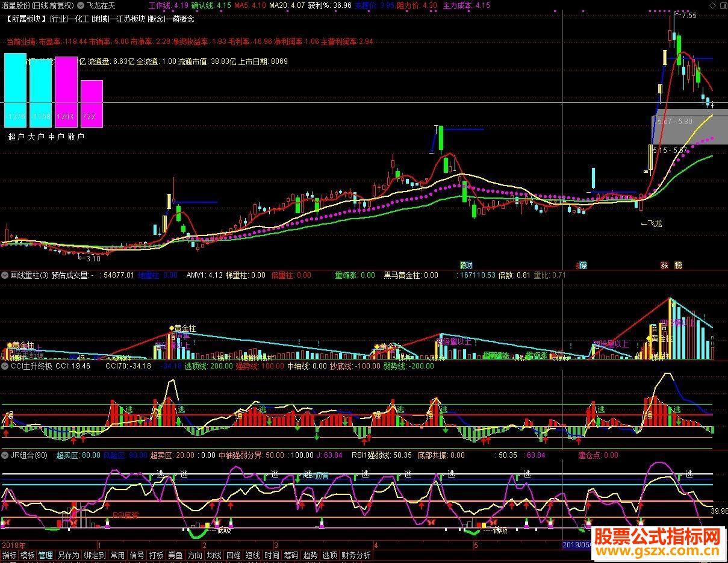Click the 建仓点: 0.00 label
The image size is (728, 563).
tap(598, 455)
